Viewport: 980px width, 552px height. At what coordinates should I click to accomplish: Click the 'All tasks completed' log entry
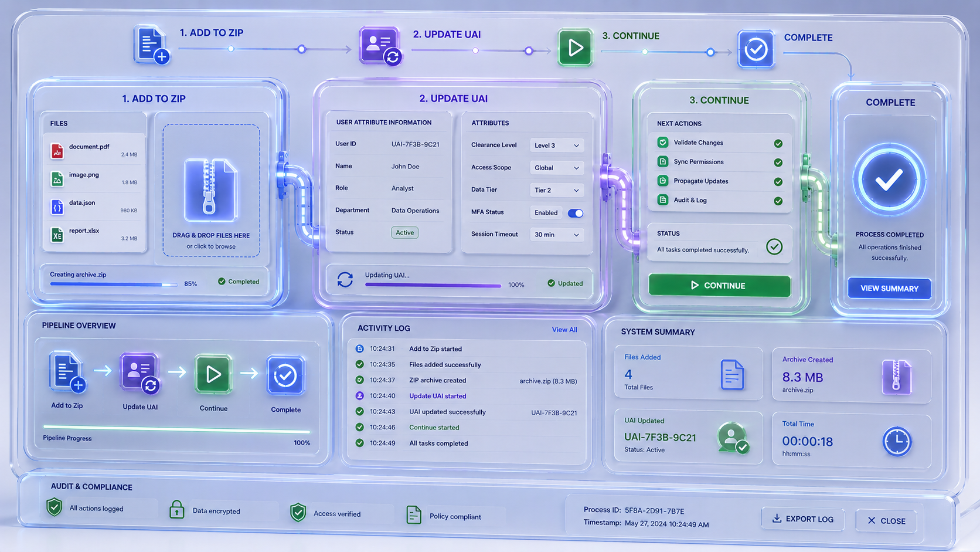[x=438, y=443]
